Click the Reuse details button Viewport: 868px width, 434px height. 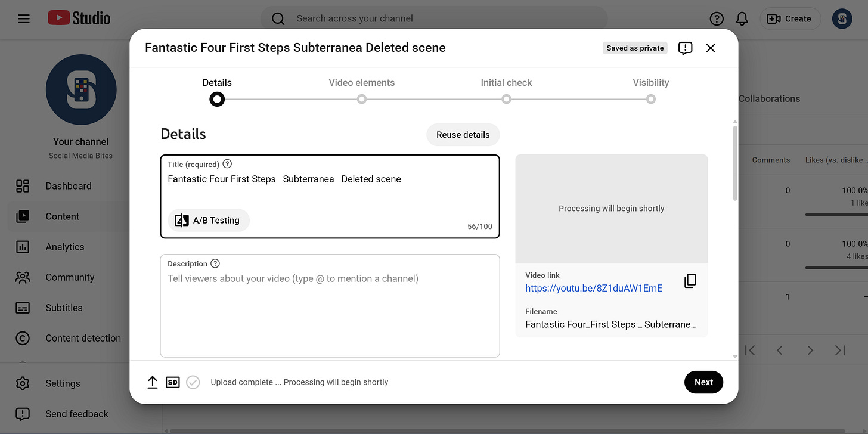tap(463, 135)
